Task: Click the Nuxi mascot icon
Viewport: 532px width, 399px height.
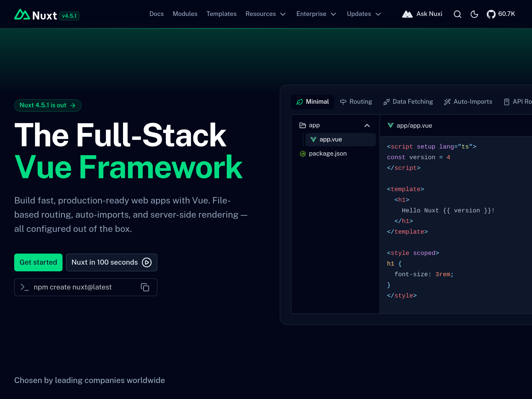Action: [407, 14]
